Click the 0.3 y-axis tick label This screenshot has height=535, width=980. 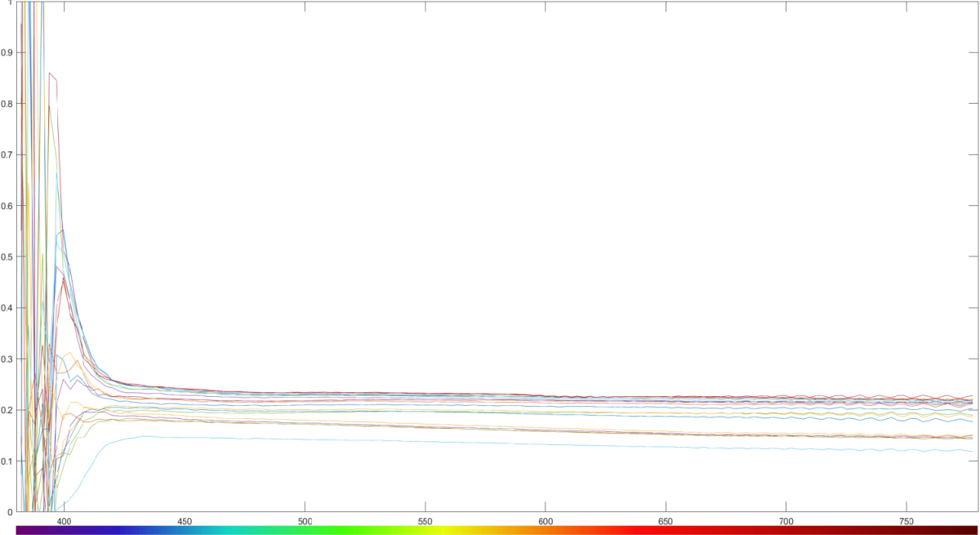click(x=7, y=359)
